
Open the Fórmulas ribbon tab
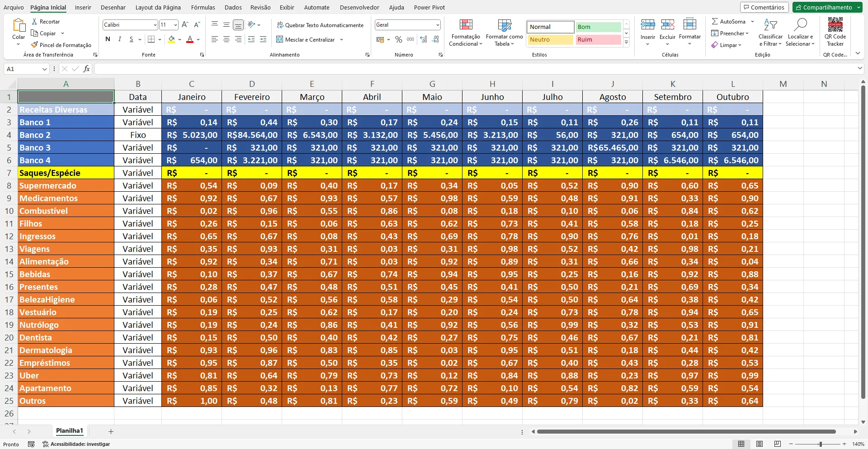coord(203,7)
